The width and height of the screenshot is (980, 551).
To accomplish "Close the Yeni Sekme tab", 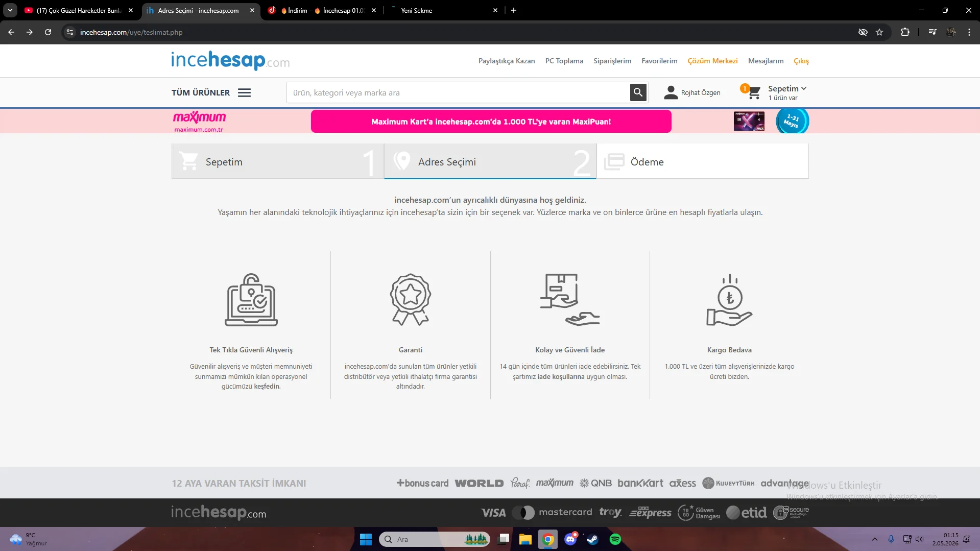I will coord(495,10).
